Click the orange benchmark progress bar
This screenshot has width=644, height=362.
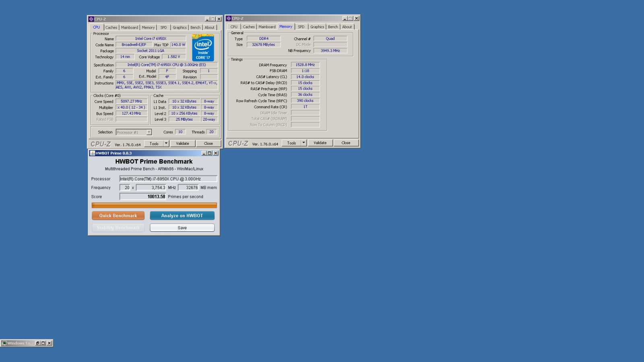point(154,205)
